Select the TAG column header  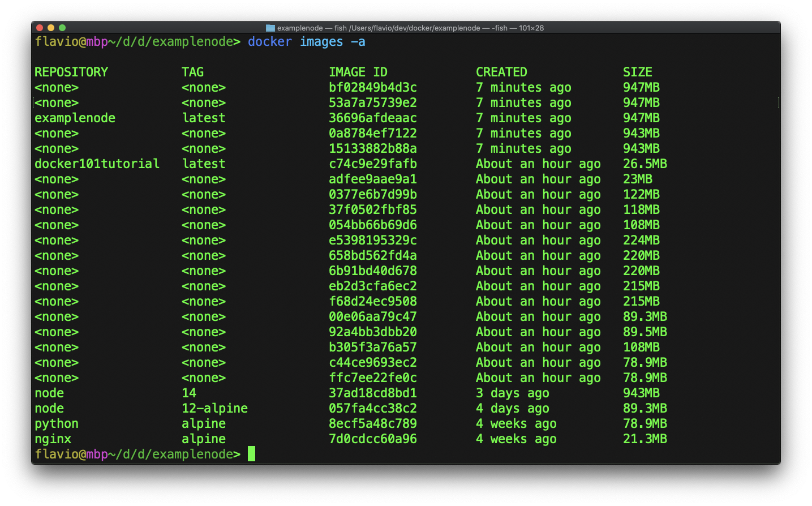pos(192,72)
